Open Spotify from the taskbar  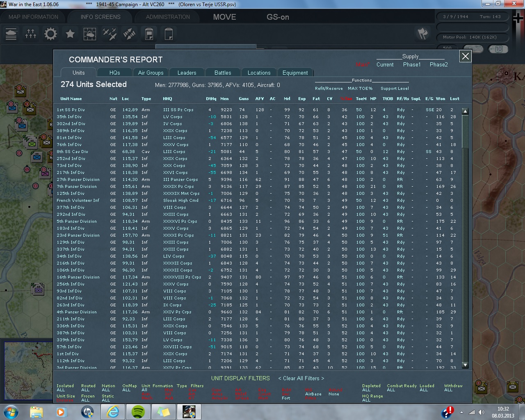click(138, 411)
